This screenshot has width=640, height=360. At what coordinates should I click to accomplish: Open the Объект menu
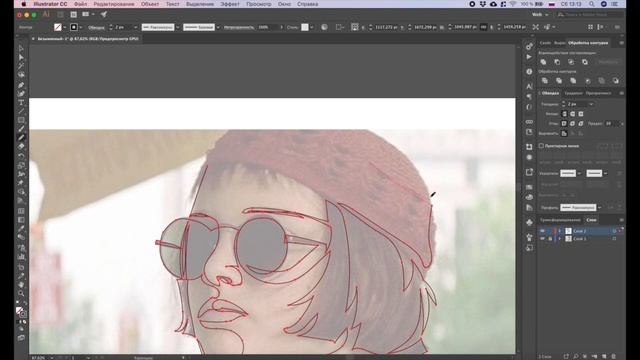(x=150, y=4)
